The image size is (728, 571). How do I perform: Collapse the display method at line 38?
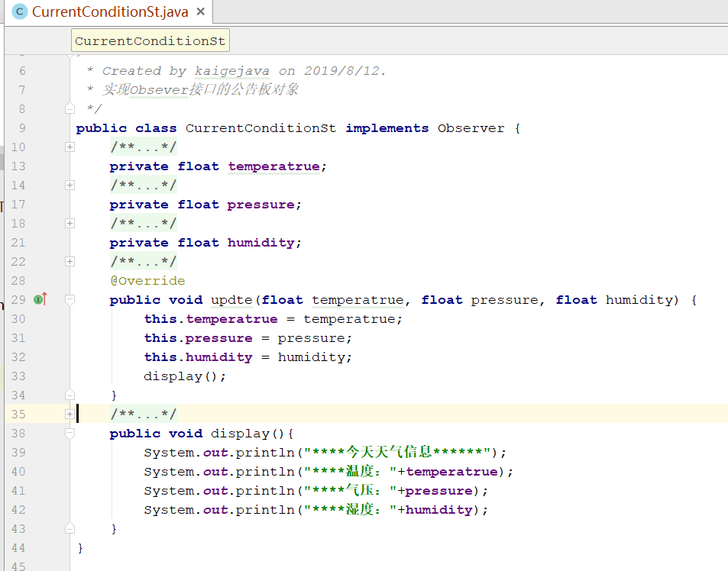[70, 434]
